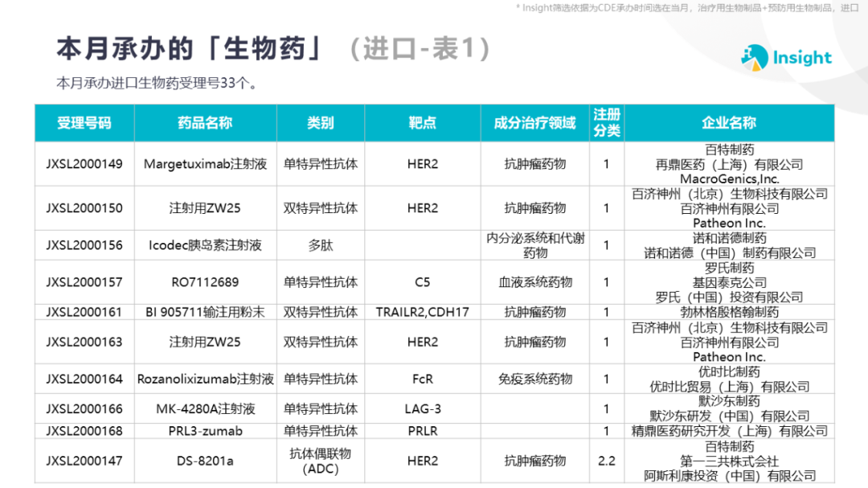Select acceptance number JXSL2000149

84,164
